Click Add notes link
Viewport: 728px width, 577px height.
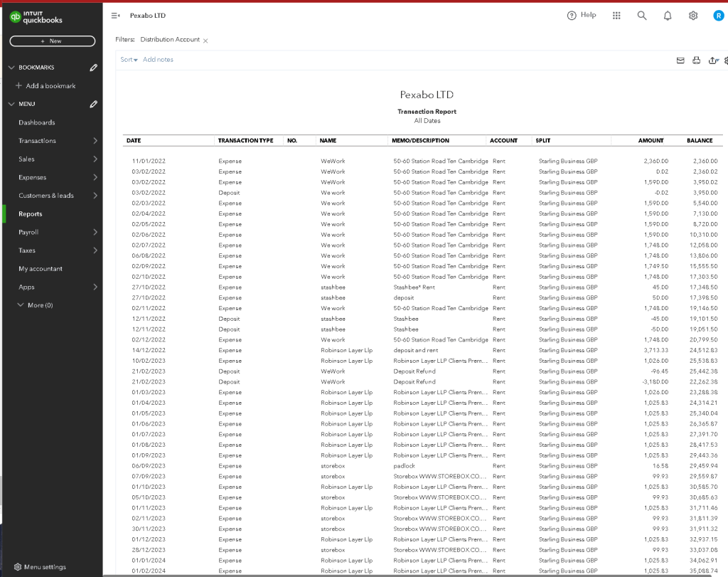click(x=158, y=60)
